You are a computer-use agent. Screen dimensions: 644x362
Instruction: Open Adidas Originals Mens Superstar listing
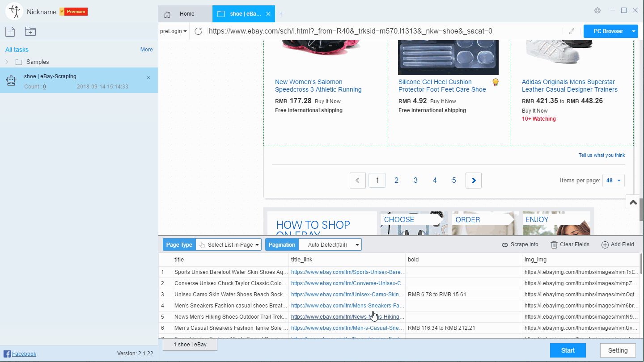coord(570,86)
